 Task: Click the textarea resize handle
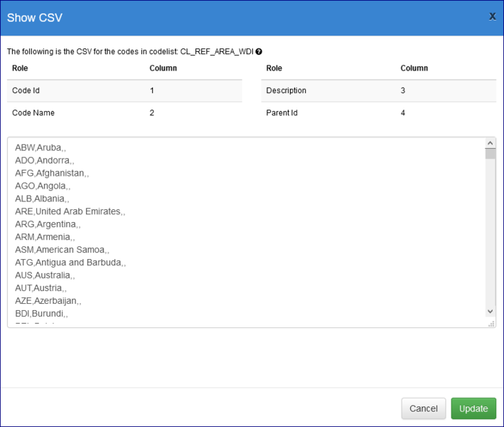point(491,323)
